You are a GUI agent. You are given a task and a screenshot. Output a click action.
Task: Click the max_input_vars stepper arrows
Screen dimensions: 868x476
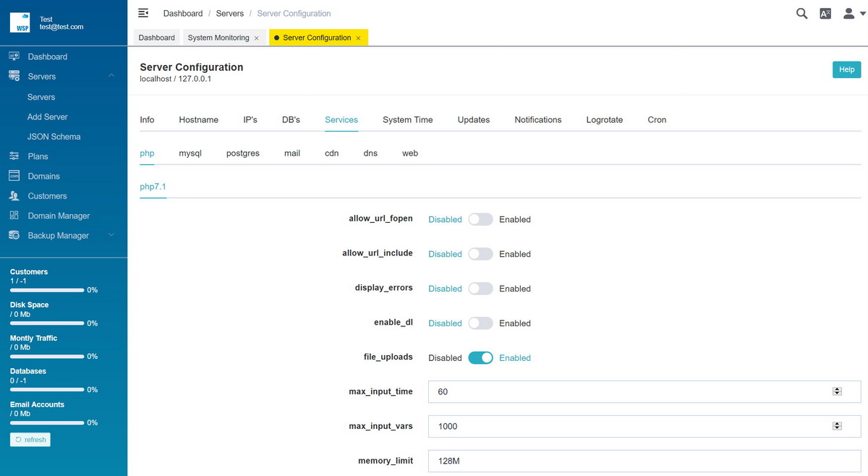[x=837, y=426]
